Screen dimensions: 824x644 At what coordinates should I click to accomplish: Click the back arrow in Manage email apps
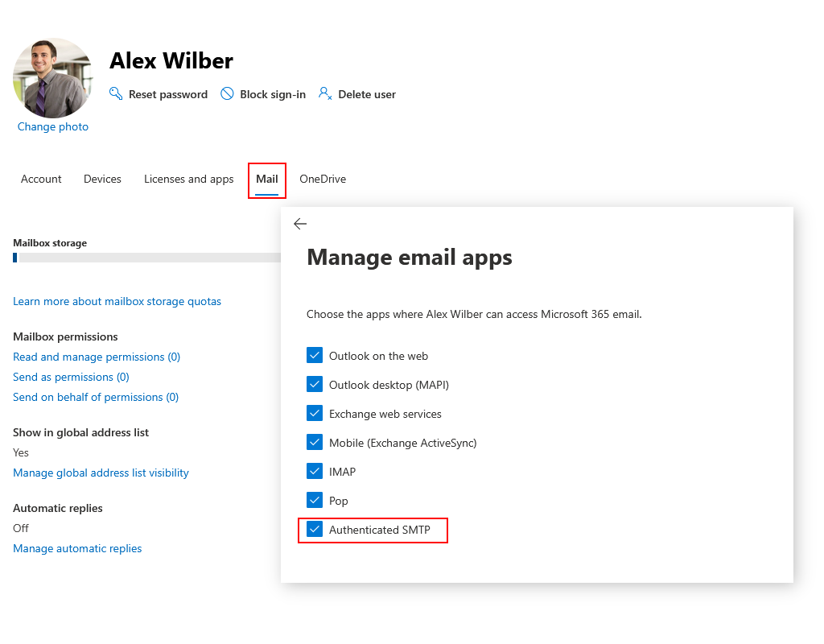coord(300,224)
